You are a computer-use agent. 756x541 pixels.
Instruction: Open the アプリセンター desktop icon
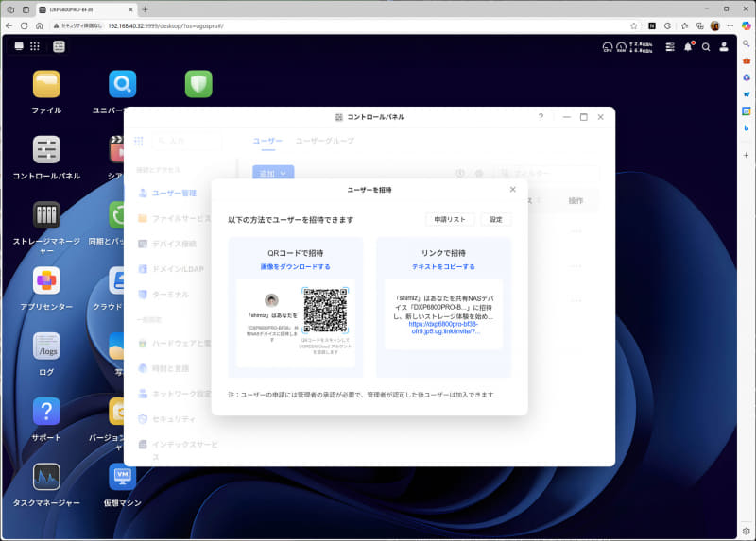(46, 280)
